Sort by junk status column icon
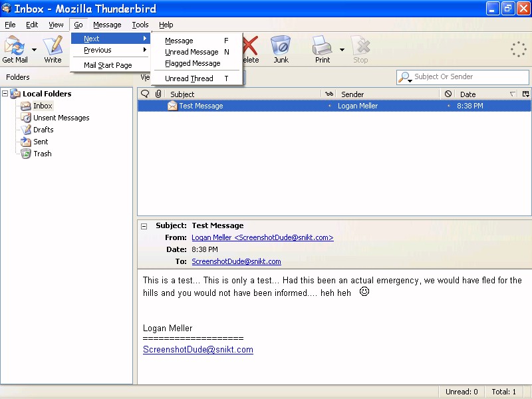Image resolution: width=532 pixels, height=399 pixels. point(448,94)
